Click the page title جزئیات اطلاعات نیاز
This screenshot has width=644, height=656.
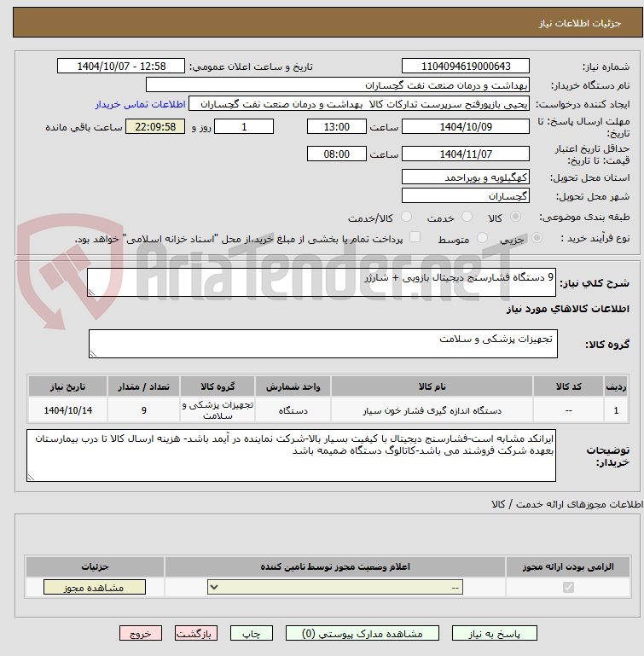tap(579, 23)
